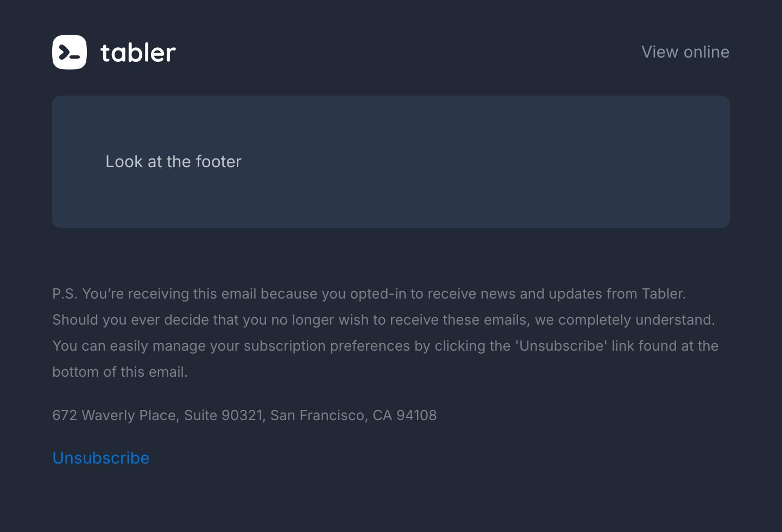Click "completely understand" in the footer
782x532 pixels.
tap(636, 320)
